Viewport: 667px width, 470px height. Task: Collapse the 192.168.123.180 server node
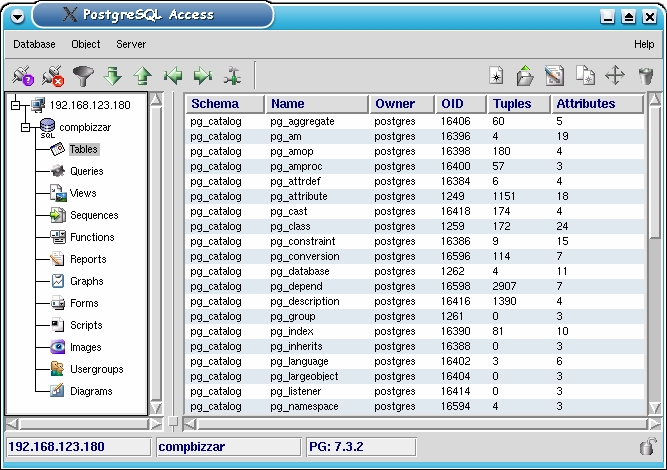15,105
